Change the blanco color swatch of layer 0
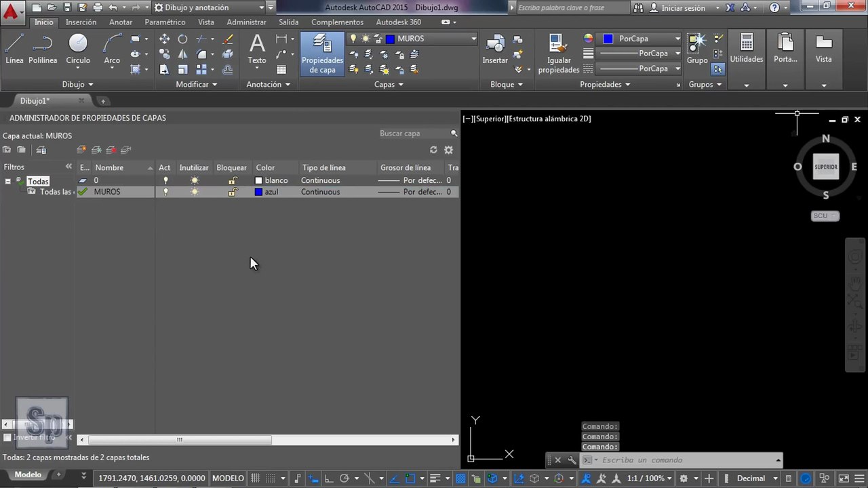 (x=258, y=181)
